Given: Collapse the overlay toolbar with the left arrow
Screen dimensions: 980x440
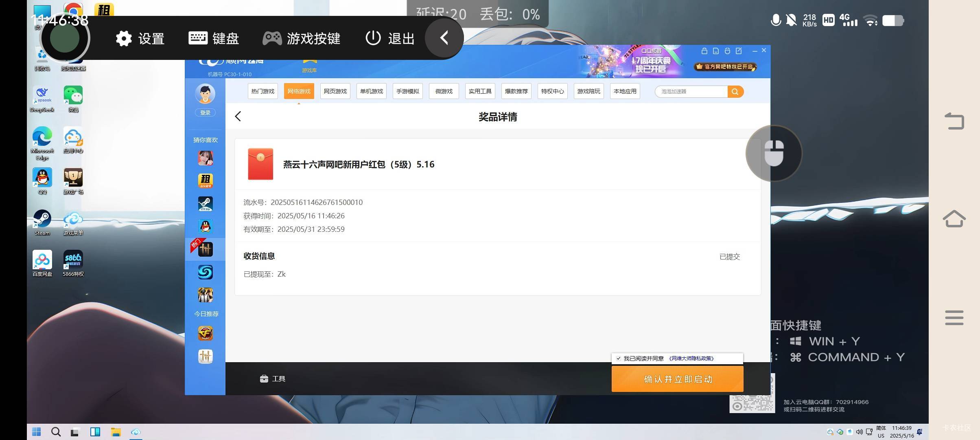Looking at the screenshot, I should tap(444, 38).
